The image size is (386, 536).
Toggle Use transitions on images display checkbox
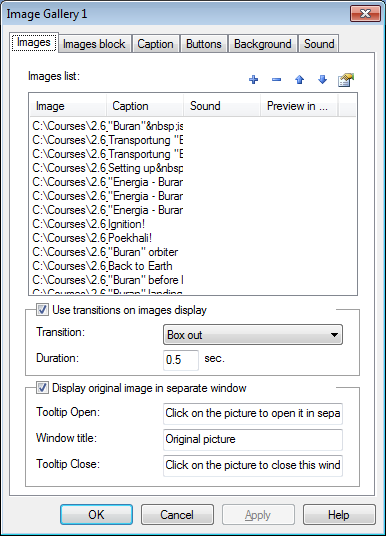click(x=42, y=310)
